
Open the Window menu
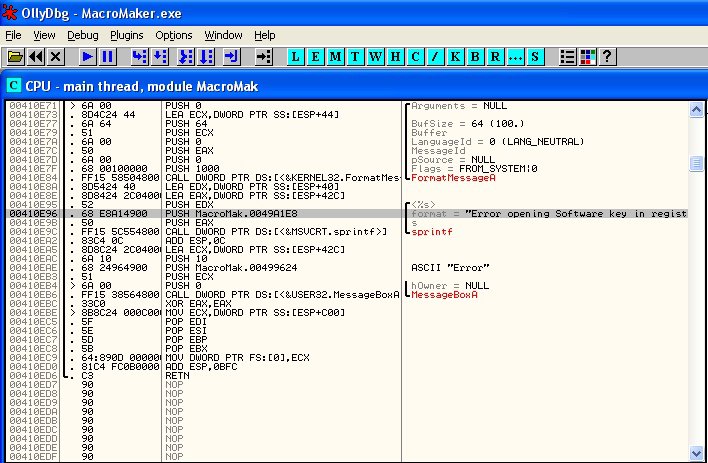coord(224,35)
